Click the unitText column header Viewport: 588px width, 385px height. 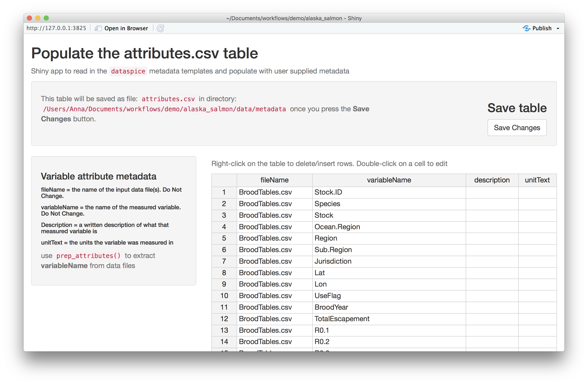(x=537, y=180)
